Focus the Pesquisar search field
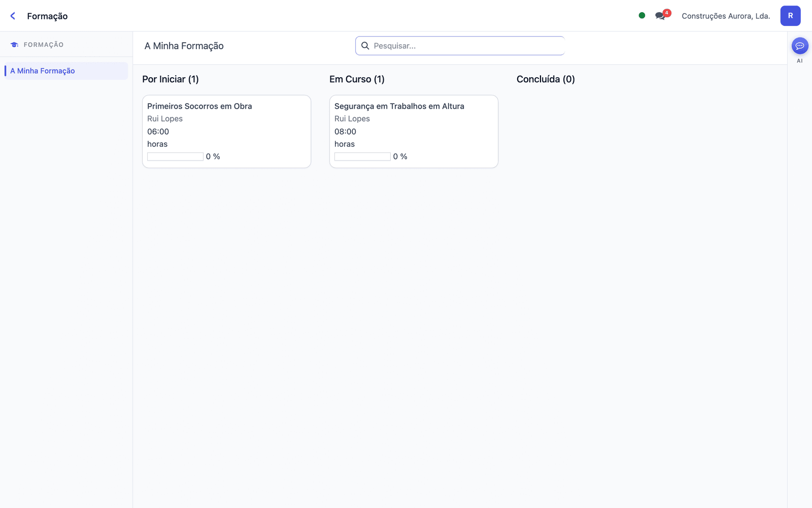The width and height of the screenshot is (812, 508). tap(460, 46)
